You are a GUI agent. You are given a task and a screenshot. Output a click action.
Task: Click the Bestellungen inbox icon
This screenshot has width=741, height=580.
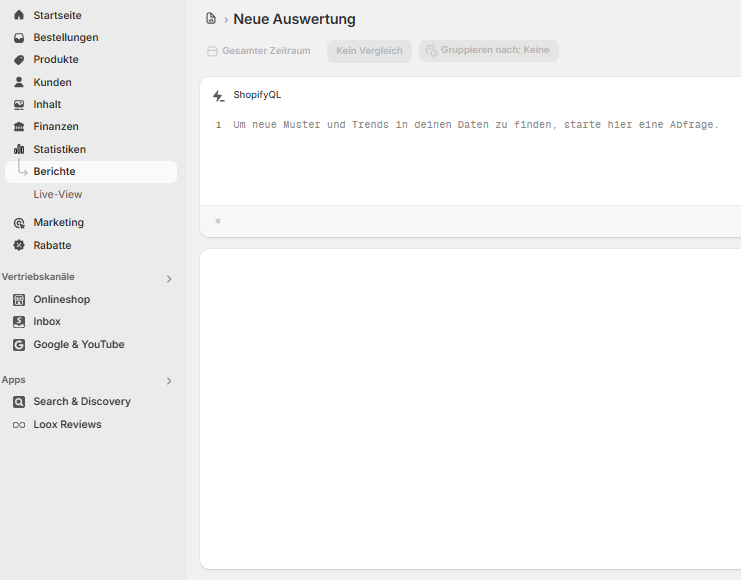click(x=19, y=38)
